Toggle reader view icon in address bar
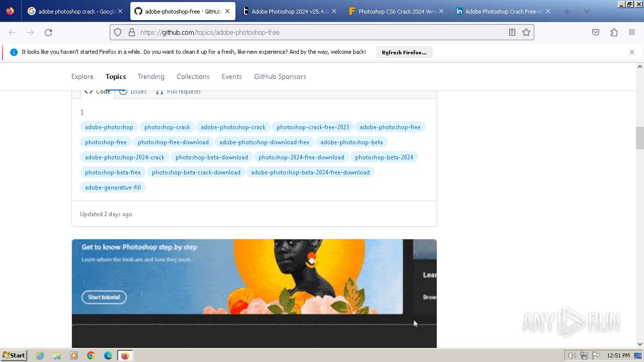 pyautogui.click(x=512, y=32)
